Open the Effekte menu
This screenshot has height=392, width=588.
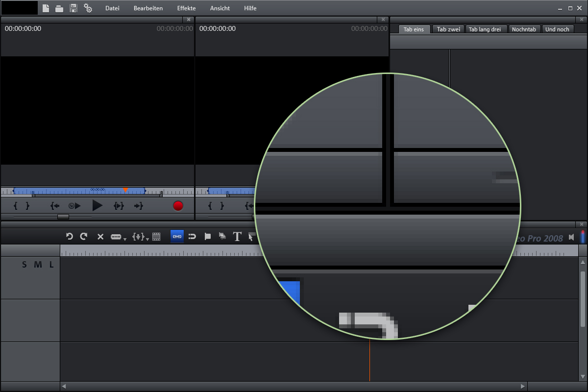click(186, 8)
